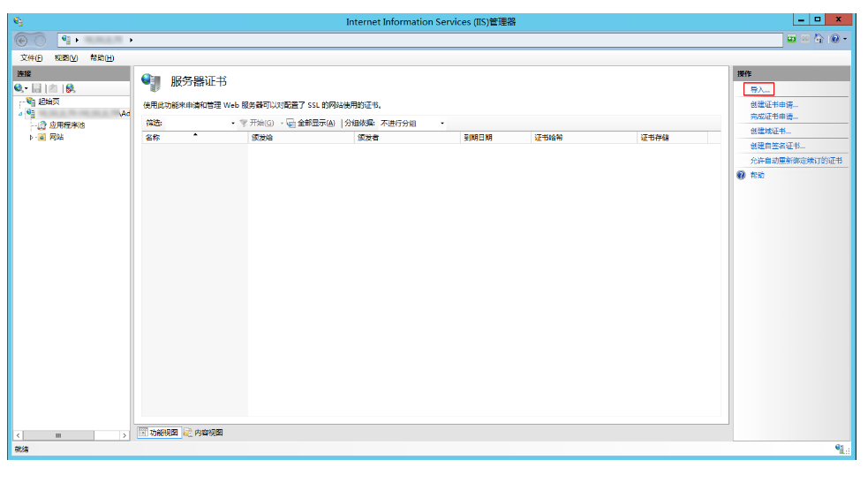This screenshot has width=868, height=490.
Task: Click the green Refresh page icon
Action: tap(792, 39)
